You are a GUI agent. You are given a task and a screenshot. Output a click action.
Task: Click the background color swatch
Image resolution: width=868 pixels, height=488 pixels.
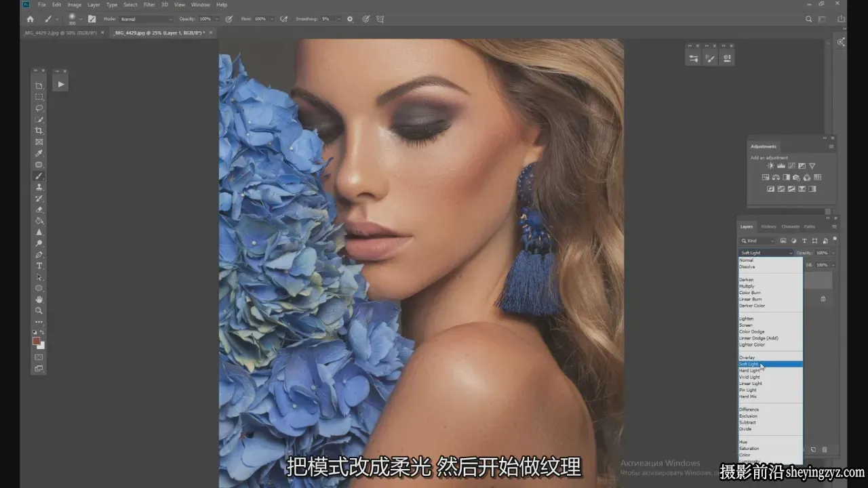[x=41, y=346]
